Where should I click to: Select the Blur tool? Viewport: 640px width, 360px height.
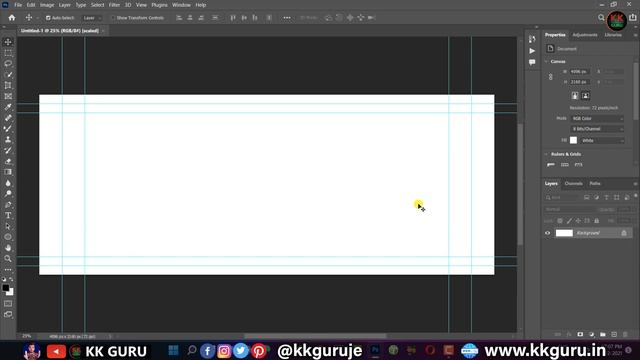8,183
